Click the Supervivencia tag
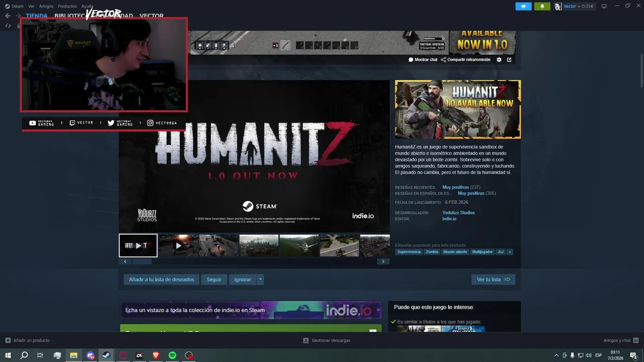The width and height of the screenshot is (644, 362). click(x=409, y=252)
